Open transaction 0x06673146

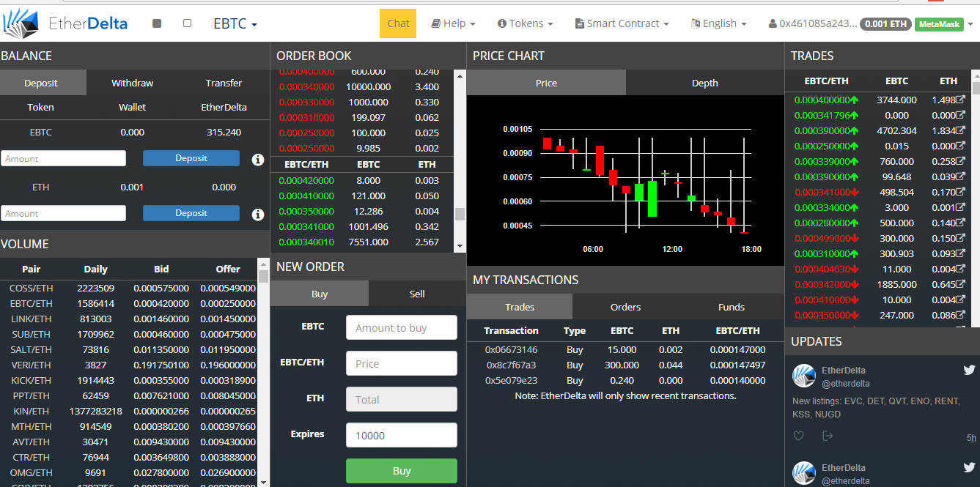512,349
